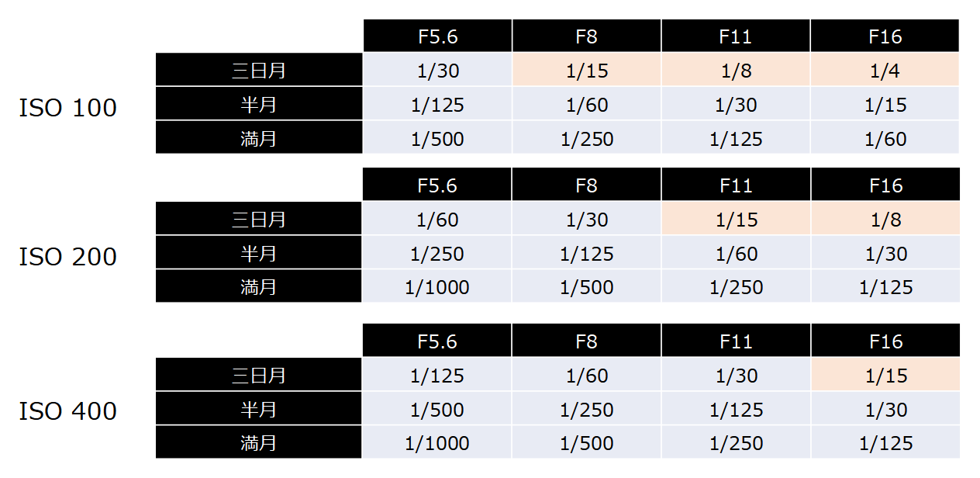980x478 pixels.
Task: Select ISO 400 半月 cell under F11
Action: point(736,410)
